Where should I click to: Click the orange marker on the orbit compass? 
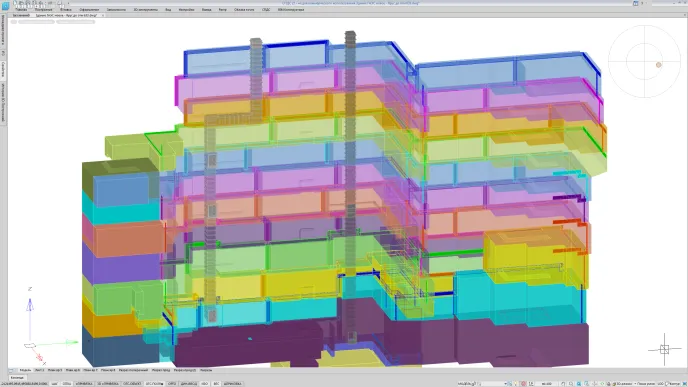coord(659,65)
